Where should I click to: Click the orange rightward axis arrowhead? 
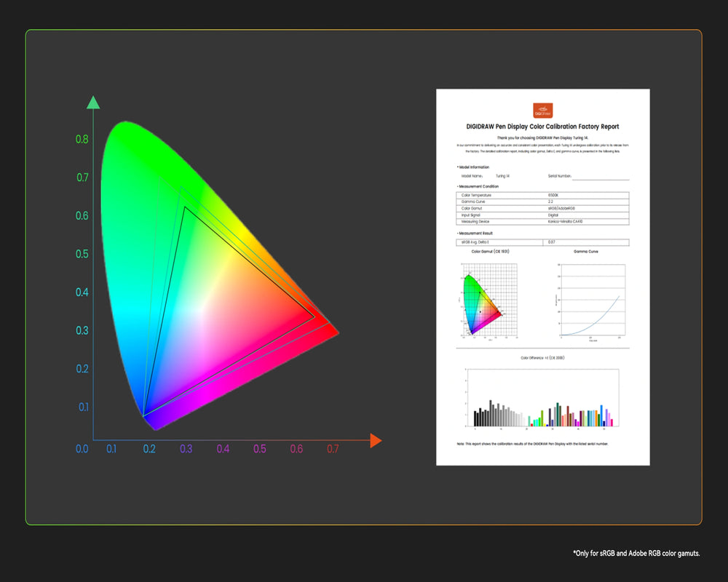click(376, 440)
